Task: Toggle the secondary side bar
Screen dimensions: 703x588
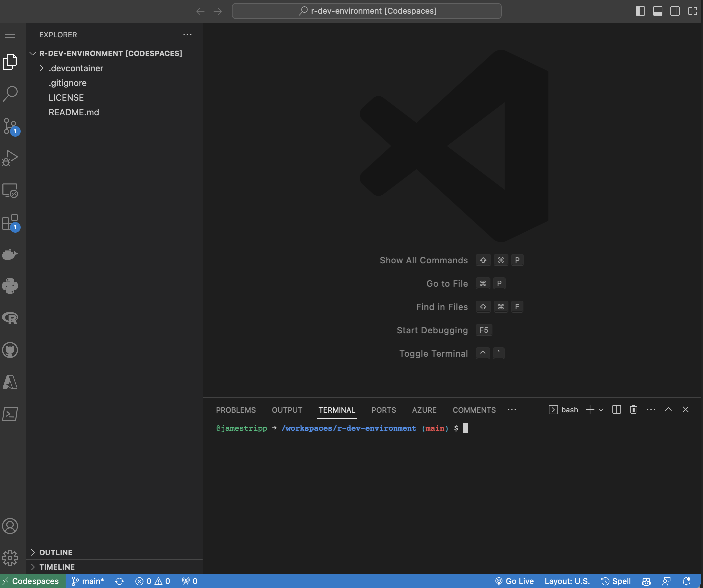Action: pyautogui.click(x=675, y=11)
